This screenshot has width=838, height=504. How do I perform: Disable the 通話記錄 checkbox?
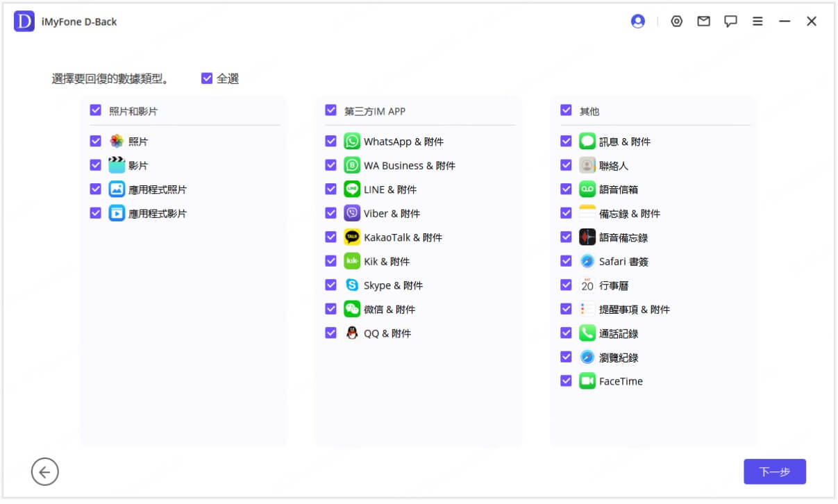[x=566, y=333]
